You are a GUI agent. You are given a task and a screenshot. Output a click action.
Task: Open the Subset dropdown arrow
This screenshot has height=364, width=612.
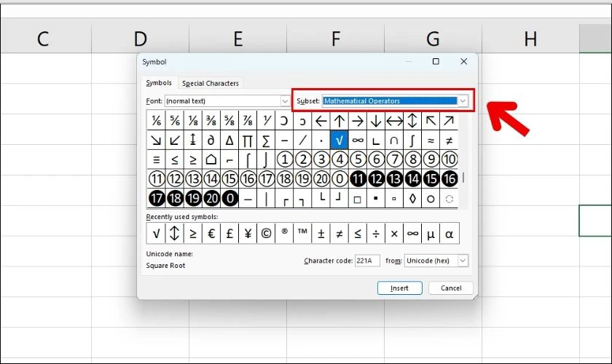click(x=463, y=101)
